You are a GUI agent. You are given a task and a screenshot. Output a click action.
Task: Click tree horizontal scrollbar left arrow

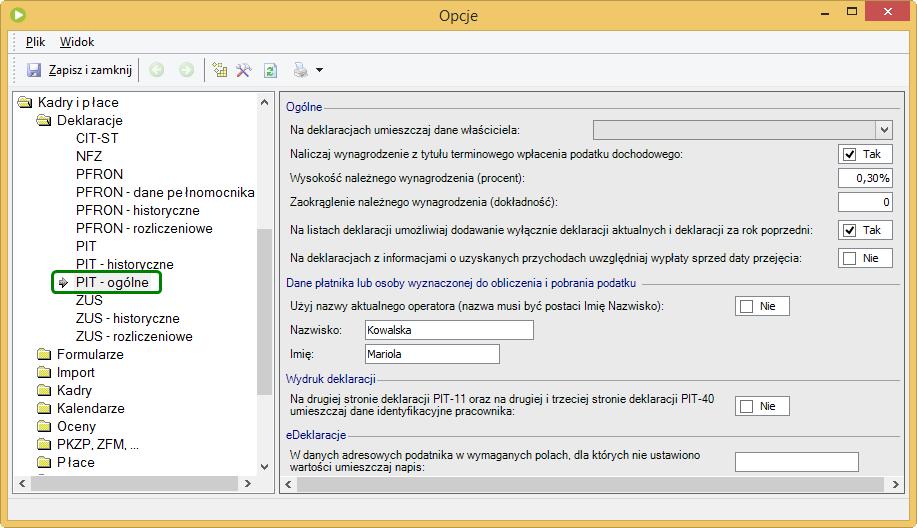(22, 484)
